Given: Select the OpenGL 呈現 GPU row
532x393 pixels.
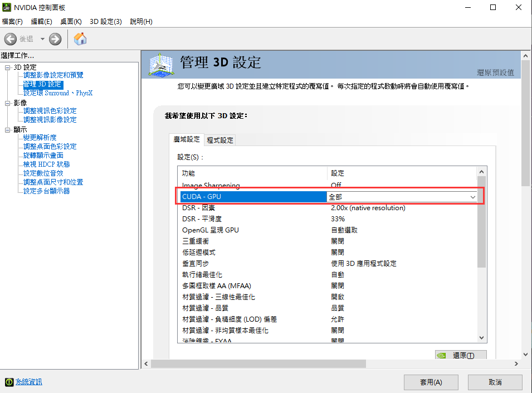Looking at the screenshot, I should tap(328, 230).
